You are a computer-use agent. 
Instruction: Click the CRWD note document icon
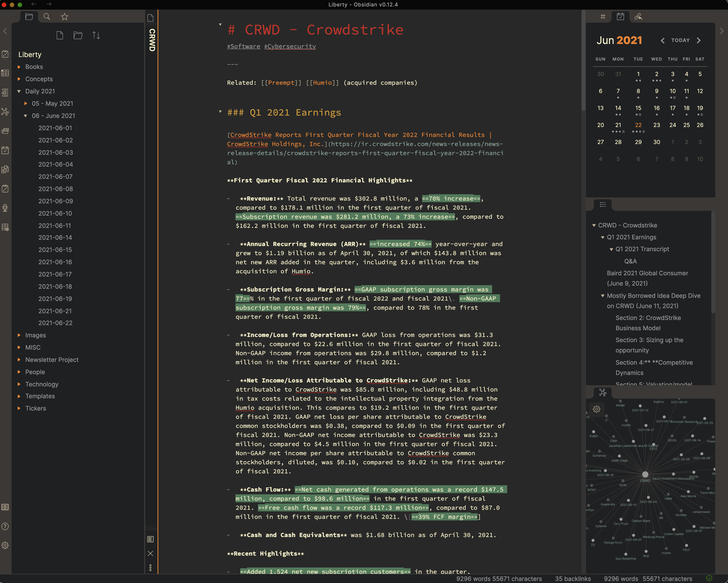[150, 18]
